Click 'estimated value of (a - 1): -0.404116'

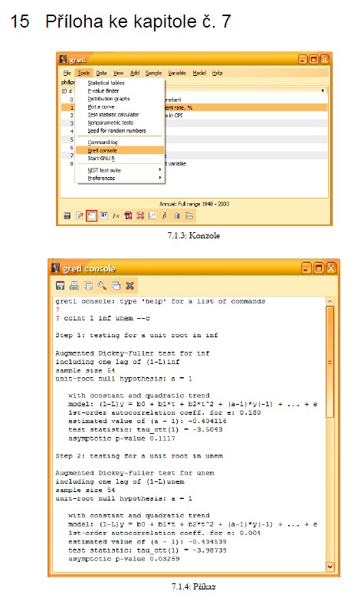[148, 421]
